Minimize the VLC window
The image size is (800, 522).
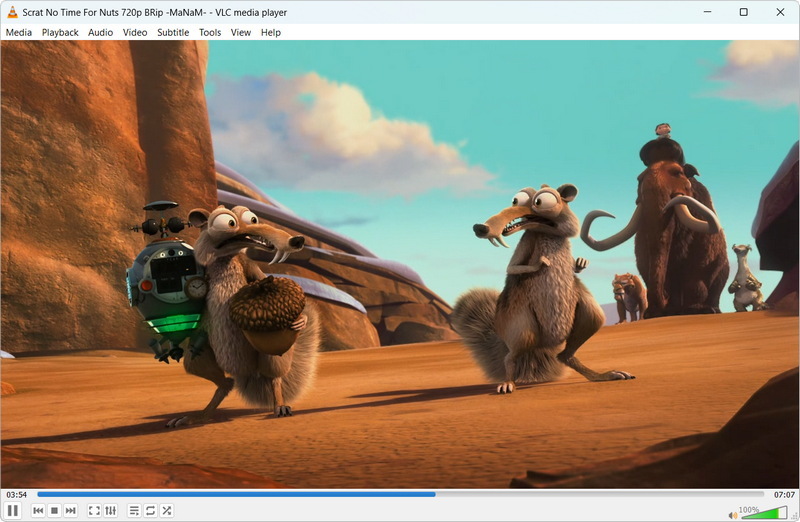(x=707, y=12)
